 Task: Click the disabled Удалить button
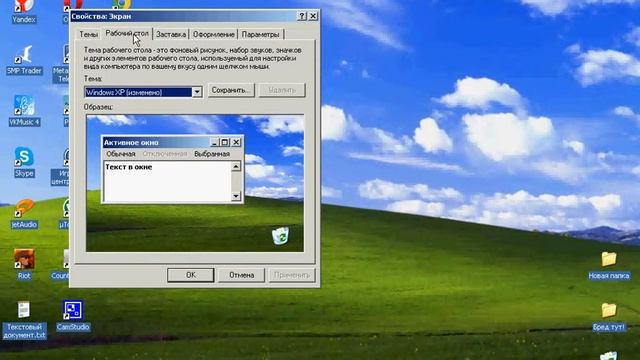point(282,90)
